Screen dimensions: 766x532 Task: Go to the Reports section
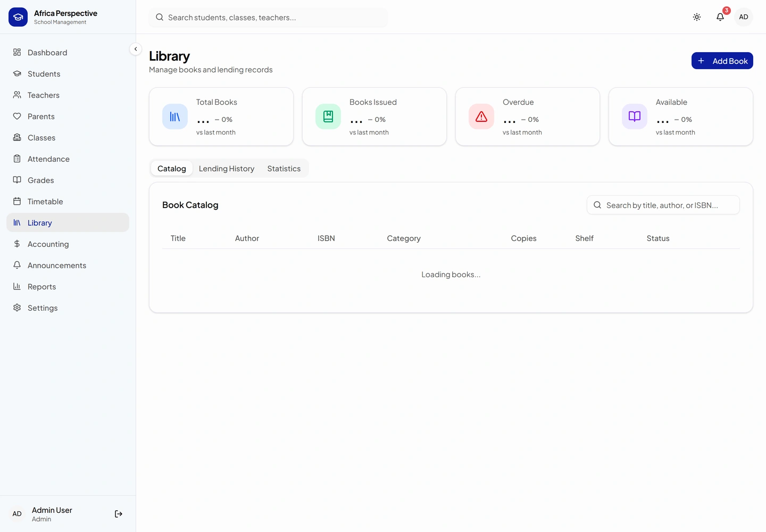(68, 286)
